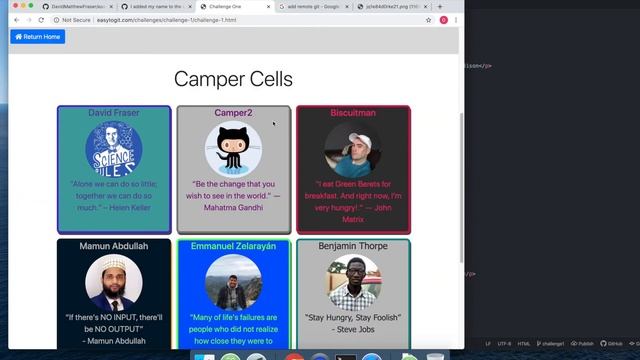The width and height of the screenshot is (640, 360).
Task: Switch to the png image tab
Action: point(391,7)
